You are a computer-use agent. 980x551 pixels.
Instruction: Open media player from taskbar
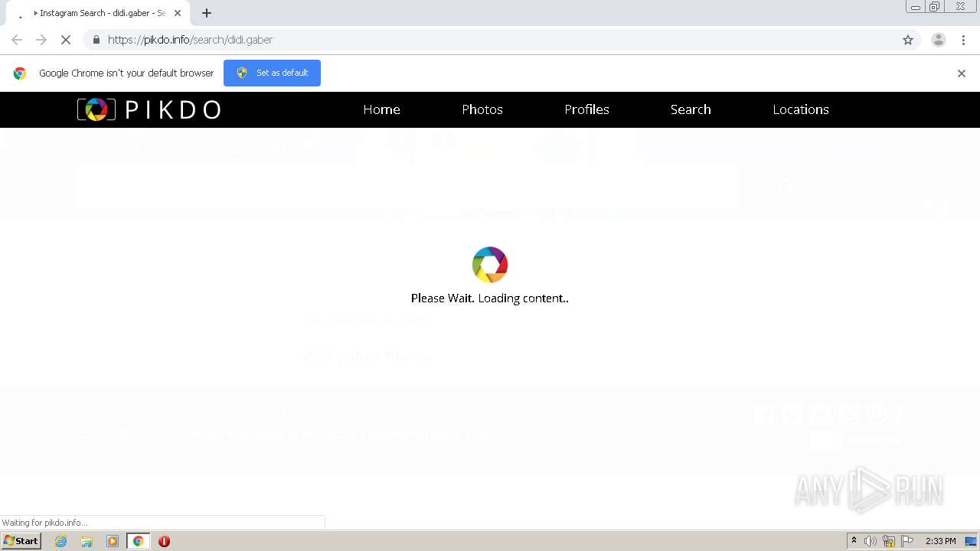[x=113, y=541]
